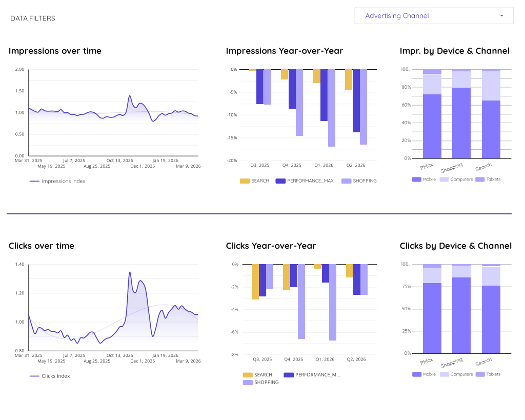Click 'Search' axis label under Clicks by Device chart
Screen dimensions: 525x420
click(483, 362)
